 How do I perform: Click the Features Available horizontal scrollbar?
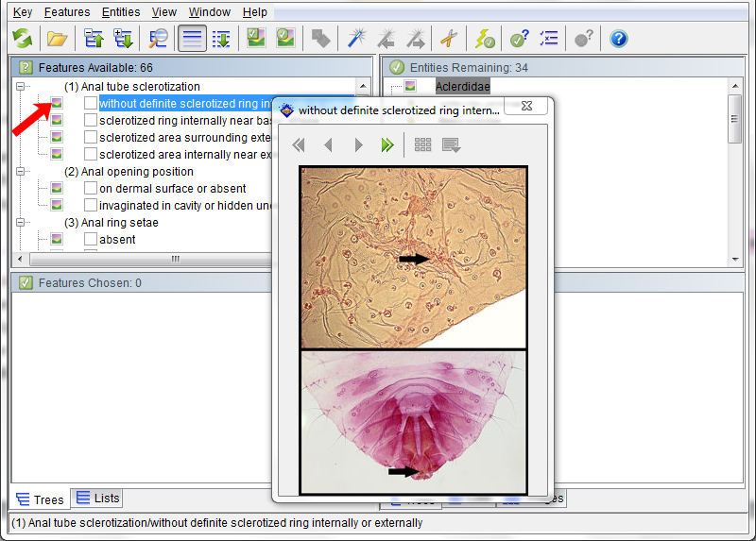pos(175,259)
